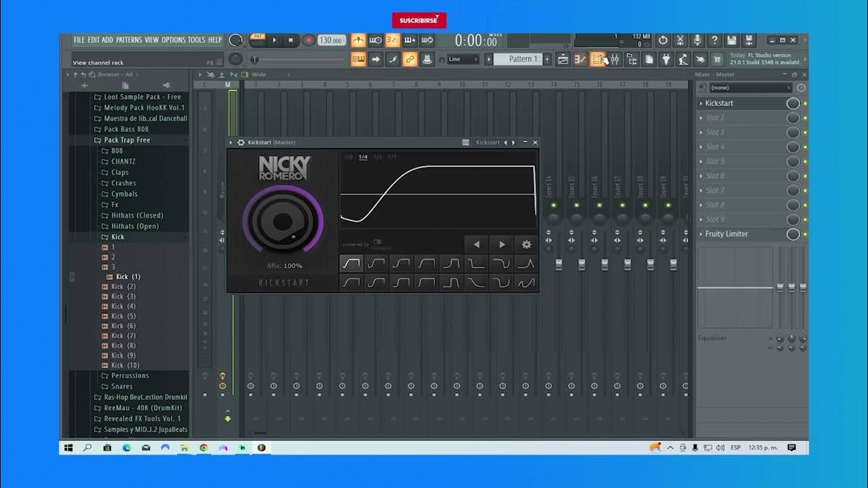The width and height of the screenshot is (868, 488).
Task: Toggle Slot 5 enable circle in mixer
Action: [x=793, y=161]
